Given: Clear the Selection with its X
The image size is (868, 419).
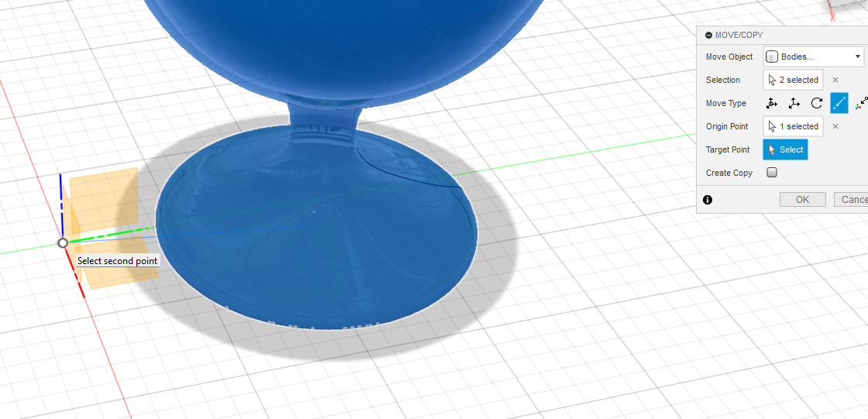Looking at the screenshot, I should (x=835, y=80).
